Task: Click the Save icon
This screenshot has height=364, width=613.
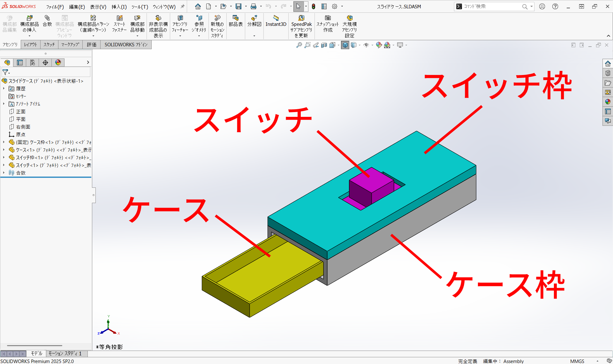Action: 238,6
